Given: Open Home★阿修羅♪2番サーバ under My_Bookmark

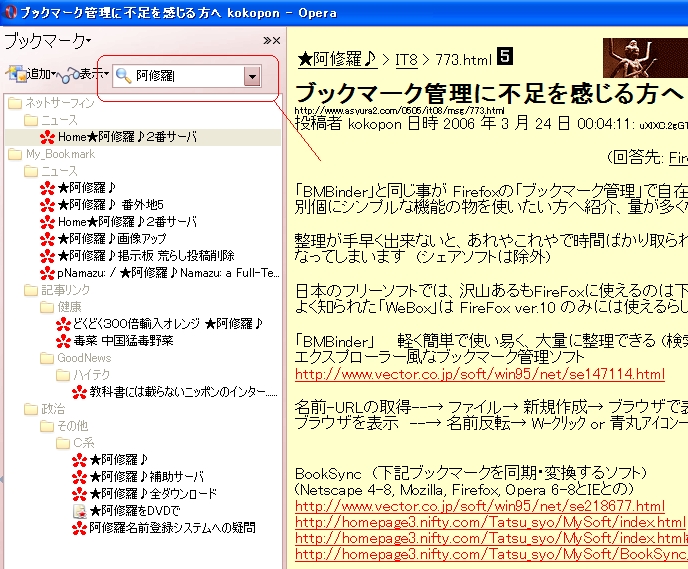Looking at the screenshot, I should [127, 222].
